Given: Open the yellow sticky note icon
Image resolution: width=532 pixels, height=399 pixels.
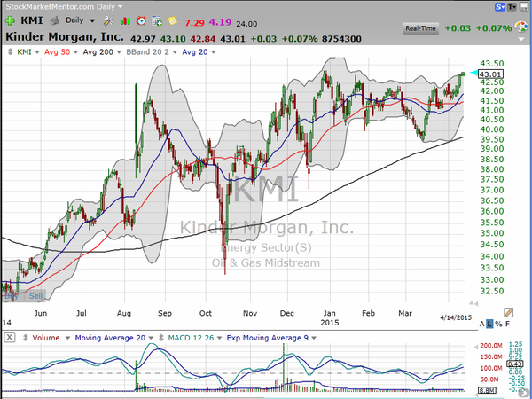Looking at the screenshot, I should (x=173, y=21).
